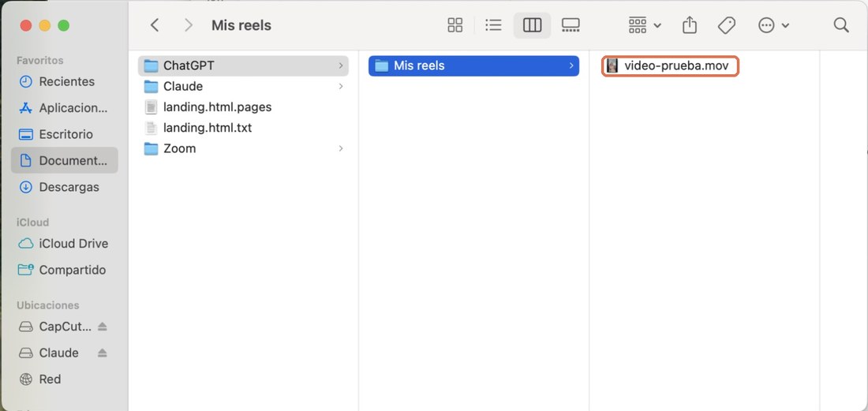868x411 pixels.
Task: Click video-prueba.mov thumbnail icon
Action: [x=612, y=65]
